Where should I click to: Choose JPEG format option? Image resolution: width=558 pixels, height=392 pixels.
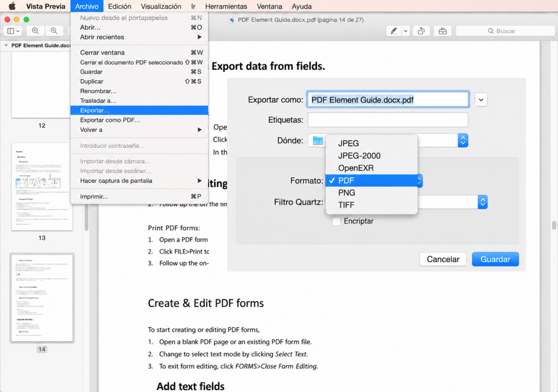[x=371, y=143]
